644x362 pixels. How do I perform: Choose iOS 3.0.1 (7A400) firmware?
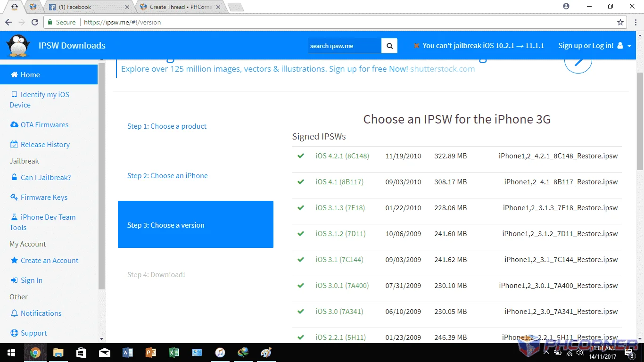click(342, 286)
